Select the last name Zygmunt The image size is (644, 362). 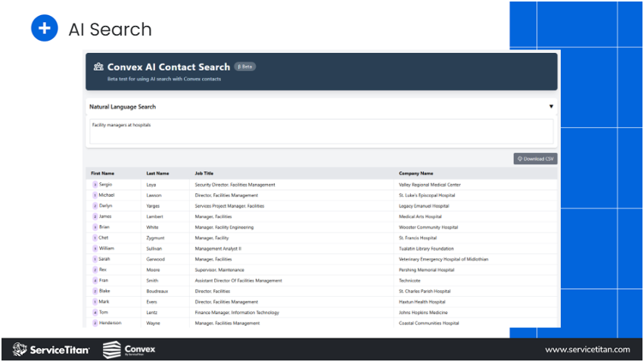(x=155, y=239)
